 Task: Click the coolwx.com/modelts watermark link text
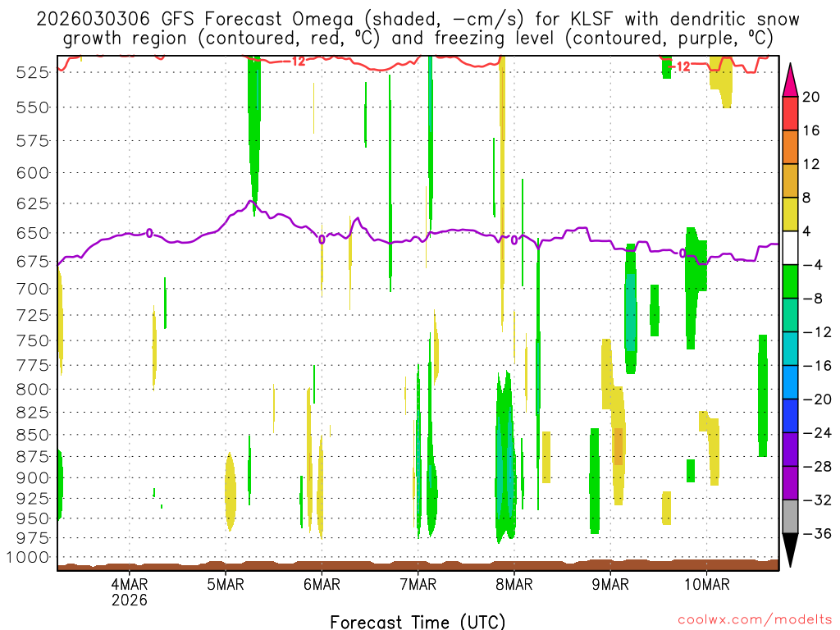point(755,620)
